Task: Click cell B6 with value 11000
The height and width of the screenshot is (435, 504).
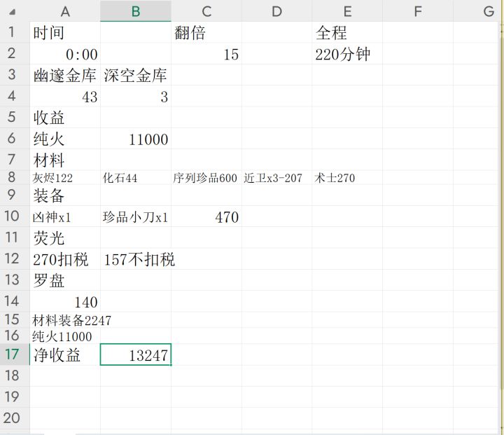Action: (x=136, y=139)
